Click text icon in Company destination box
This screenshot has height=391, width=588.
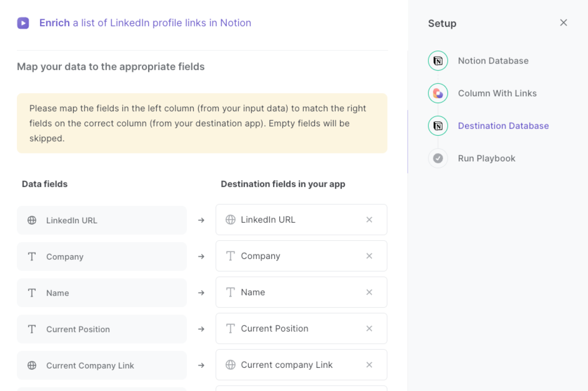[x=230, y=256]
